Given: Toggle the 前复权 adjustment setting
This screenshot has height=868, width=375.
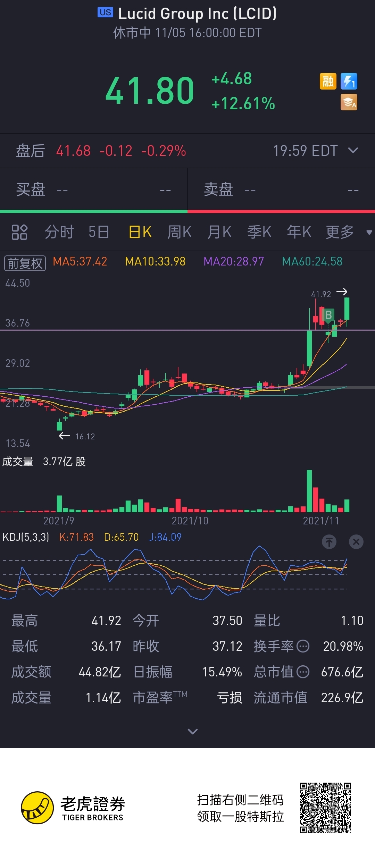Looking at the screenshot, I should 25,263.
